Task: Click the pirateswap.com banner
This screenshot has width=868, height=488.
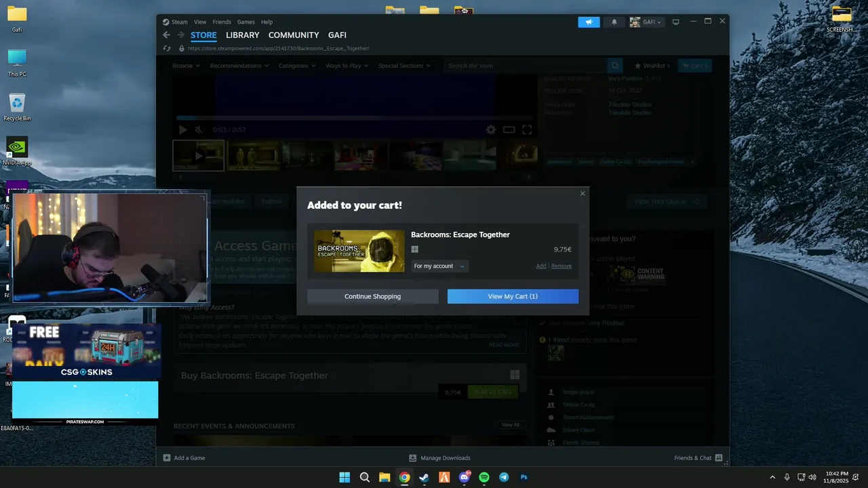Action: pyautogui.click(x=85, y=403)
